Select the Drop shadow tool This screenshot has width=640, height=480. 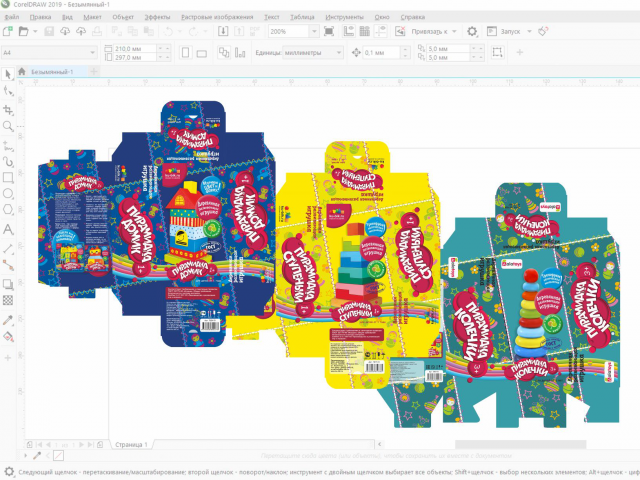coord(8,284)
